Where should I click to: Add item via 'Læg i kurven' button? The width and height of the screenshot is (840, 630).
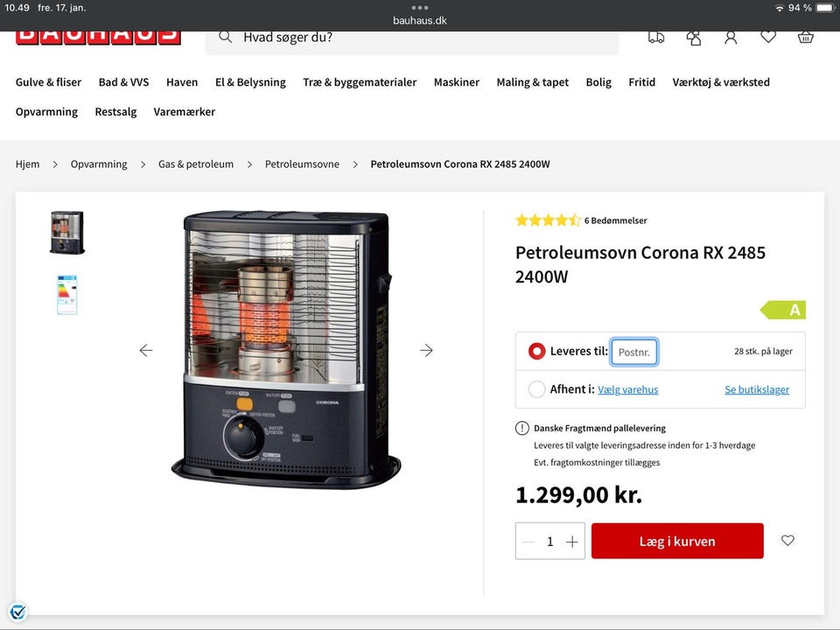point(677,541)
